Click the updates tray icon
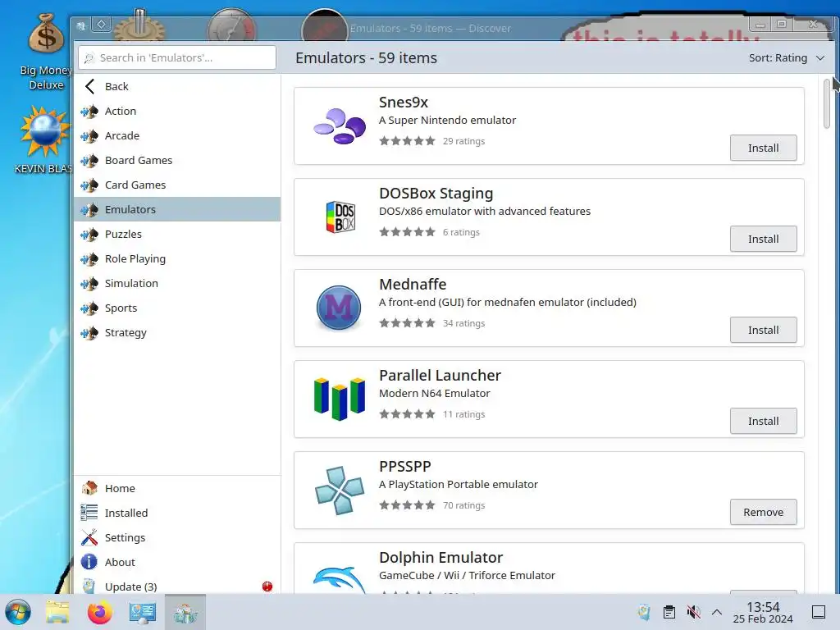 click(x=645, y=612)
